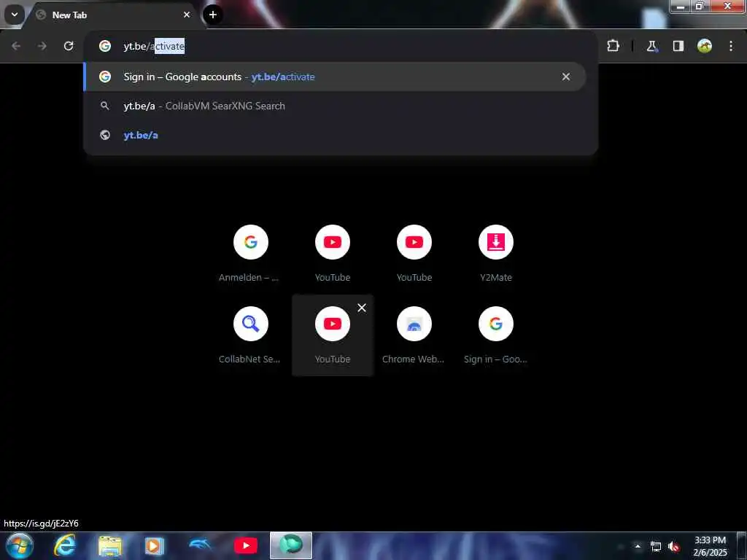
Task: Open the Windows Start menu
Action: (x=19, y=545)
